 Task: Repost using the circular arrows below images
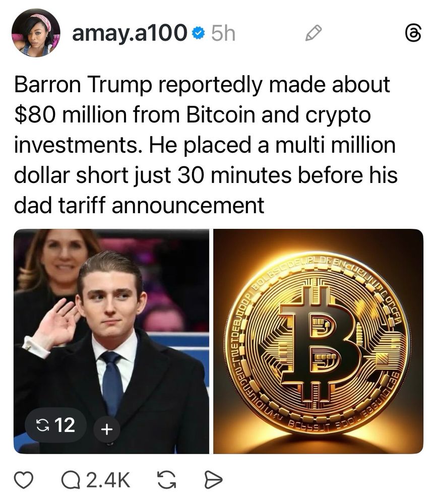point(166,480)
